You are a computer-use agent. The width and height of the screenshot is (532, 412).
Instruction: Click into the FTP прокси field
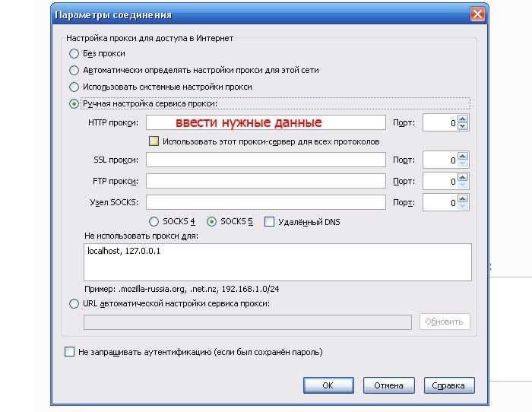(266, 181)
